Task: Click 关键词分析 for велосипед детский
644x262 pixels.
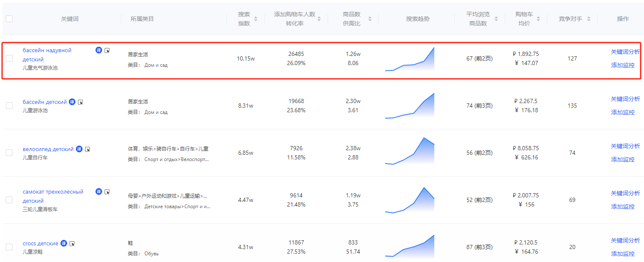Action: (x=625, y=146)
